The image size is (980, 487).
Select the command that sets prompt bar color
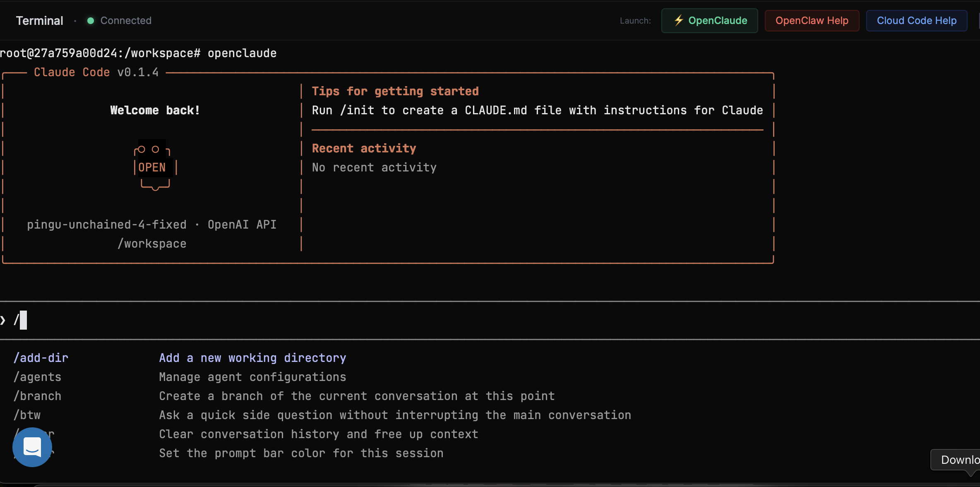301,453
